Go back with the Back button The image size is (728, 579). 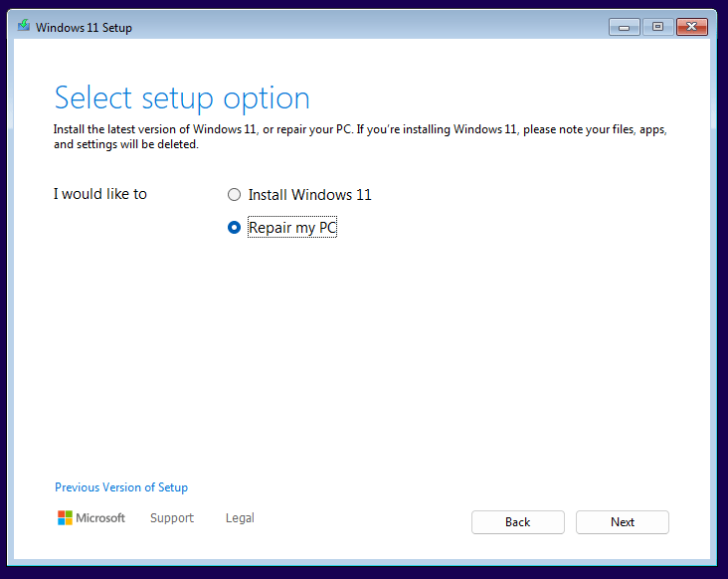coord(518,522)
